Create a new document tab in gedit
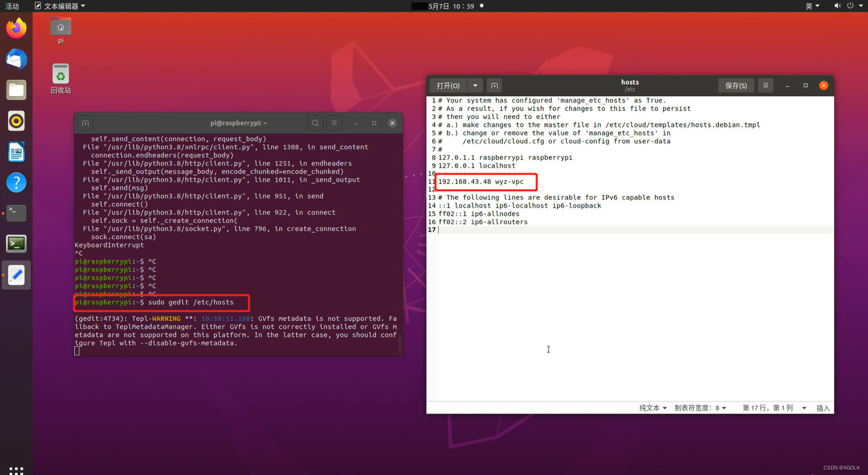868x475 pixels. click(x=494, y=85)
